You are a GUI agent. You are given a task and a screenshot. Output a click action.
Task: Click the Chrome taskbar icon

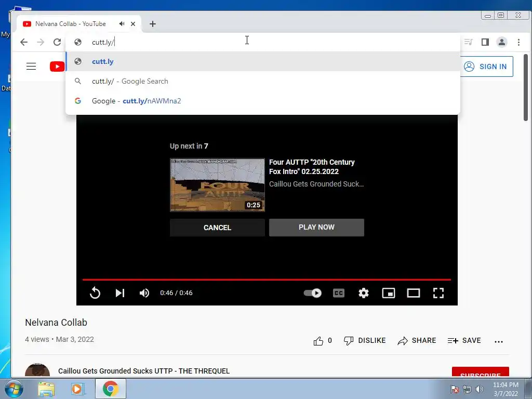(x=111, y=389)
